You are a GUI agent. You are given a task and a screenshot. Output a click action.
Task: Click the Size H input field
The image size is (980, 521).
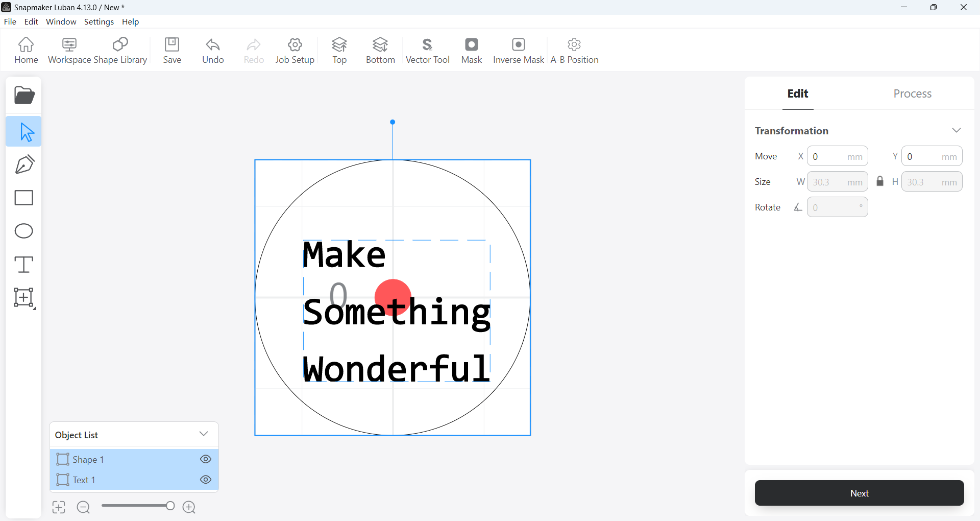932,182
